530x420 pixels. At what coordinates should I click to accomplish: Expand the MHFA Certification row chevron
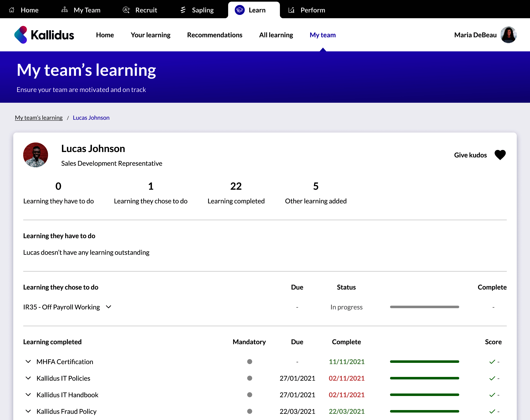click(x=28, y=361)
